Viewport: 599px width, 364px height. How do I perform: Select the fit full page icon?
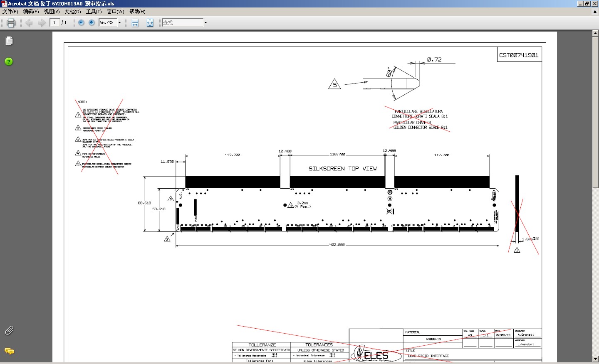[150, 23]
